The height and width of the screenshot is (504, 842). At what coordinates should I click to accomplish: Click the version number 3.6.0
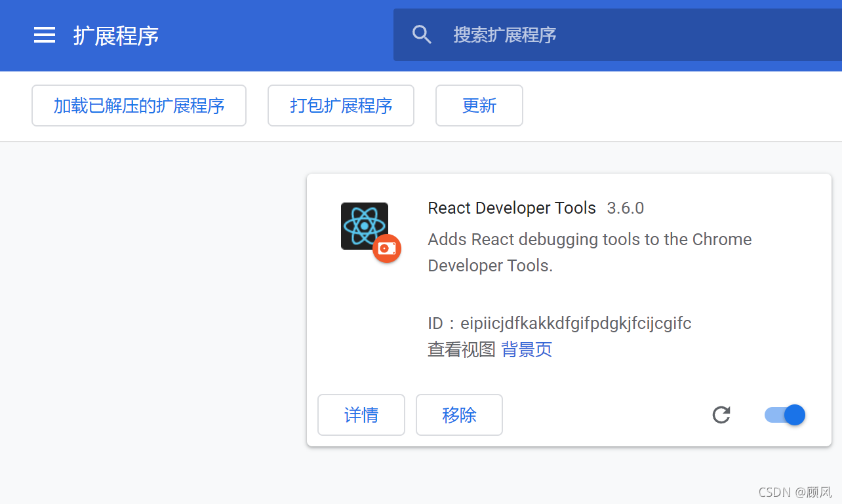tap(626, 208)
